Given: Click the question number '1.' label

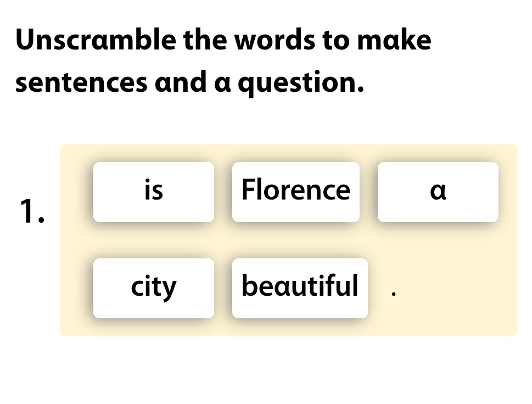Looking at the screenshot, I should click(32, 212).
